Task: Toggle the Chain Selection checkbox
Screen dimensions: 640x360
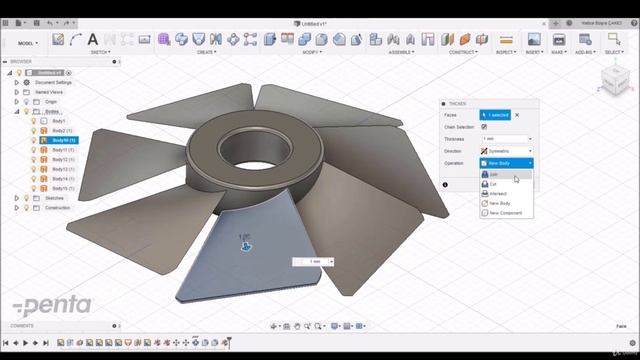Action: [484, 127]
